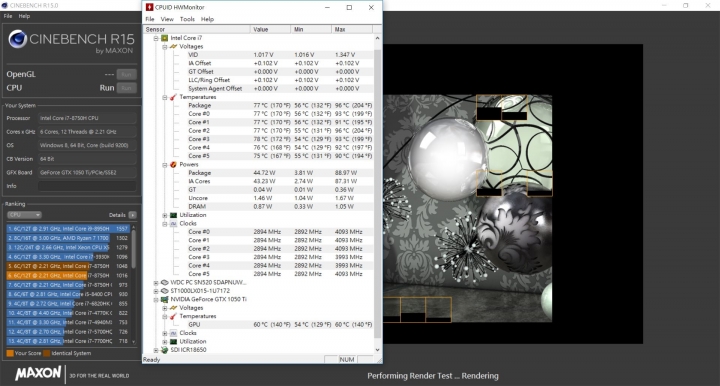
Task: Click the GPU Voltages lightning icon
Action: pos(173,308)
